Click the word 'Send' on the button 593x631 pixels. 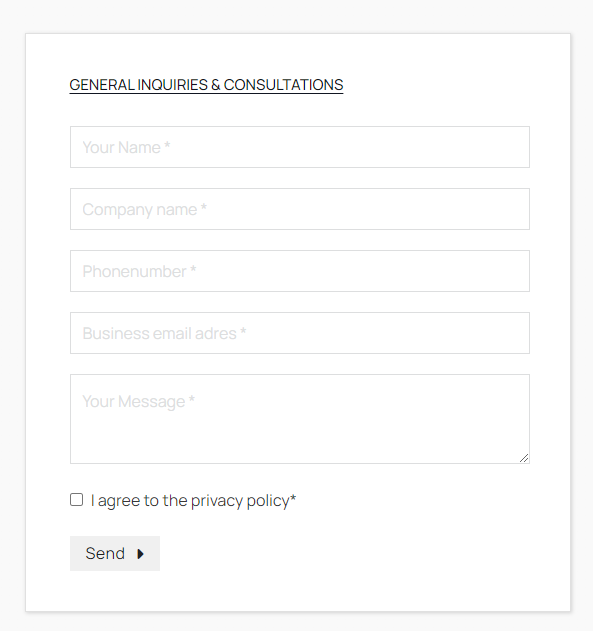click(x=105, y=554)
